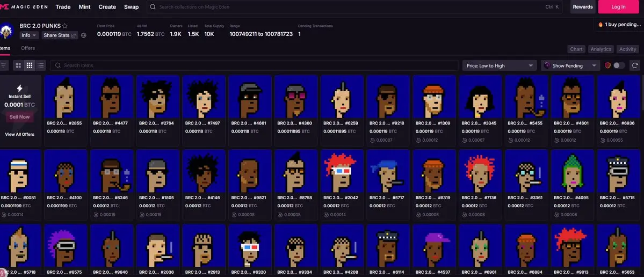Click the Share Stats button
The width and height of the screenshot is (644, 277).
pos(60,35)
